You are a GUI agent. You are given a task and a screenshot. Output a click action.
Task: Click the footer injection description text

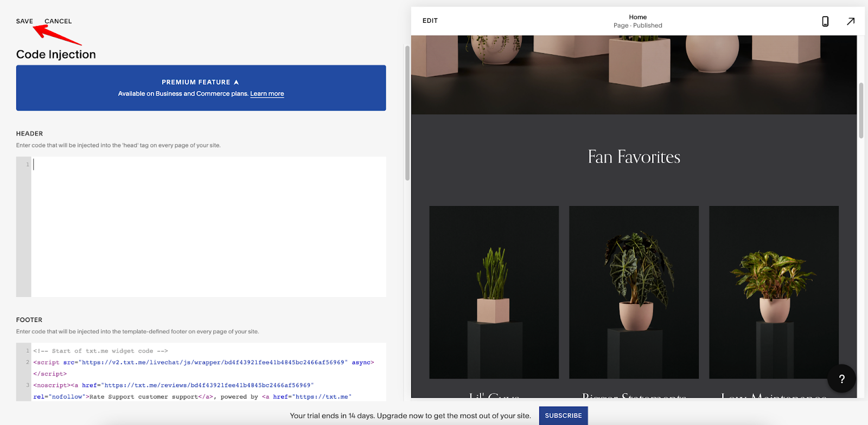[x=137, y=331]
